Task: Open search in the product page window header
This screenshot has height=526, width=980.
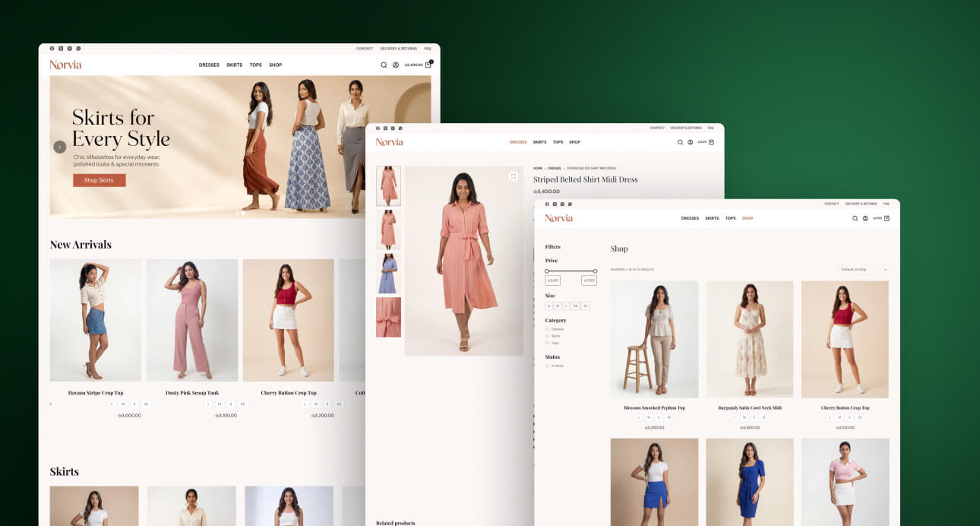Action: tap(680, 142)
